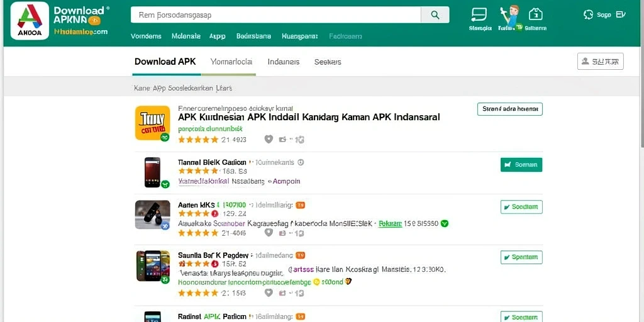Click the Strenf adra button

coord(509,109)
